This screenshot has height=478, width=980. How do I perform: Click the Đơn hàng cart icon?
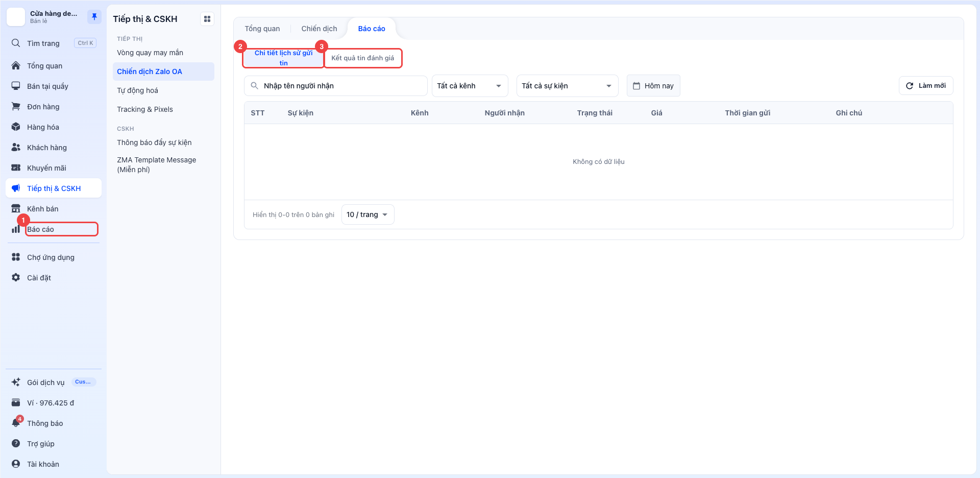coord(16,106)
